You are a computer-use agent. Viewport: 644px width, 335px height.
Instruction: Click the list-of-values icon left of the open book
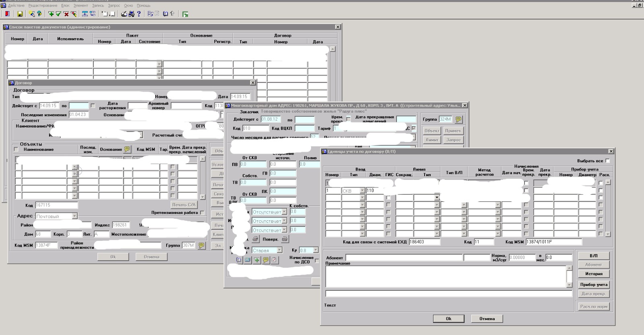[x=151, y=14]
